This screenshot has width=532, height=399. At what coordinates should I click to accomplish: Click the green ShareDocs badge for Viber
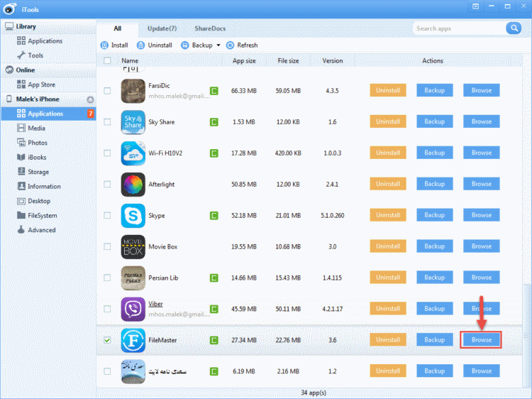point(214,309)
